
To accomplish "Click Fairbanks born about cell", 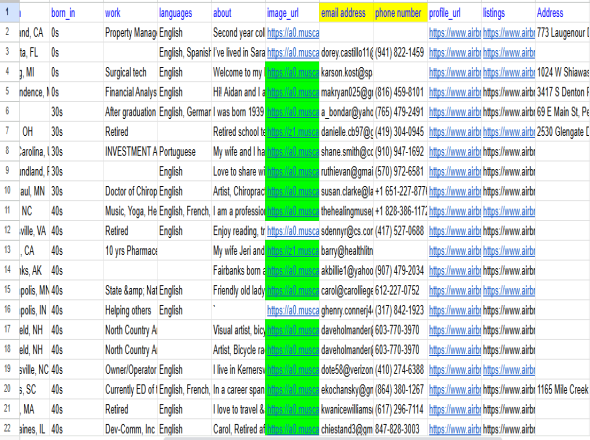I will (238, 271).
